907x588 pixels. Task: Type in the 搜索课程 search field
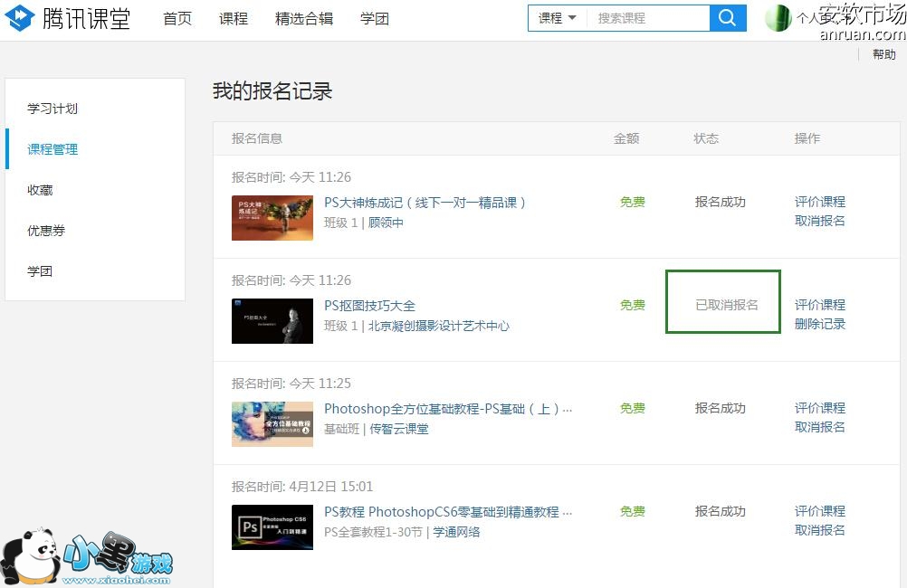tap(647, 18)
